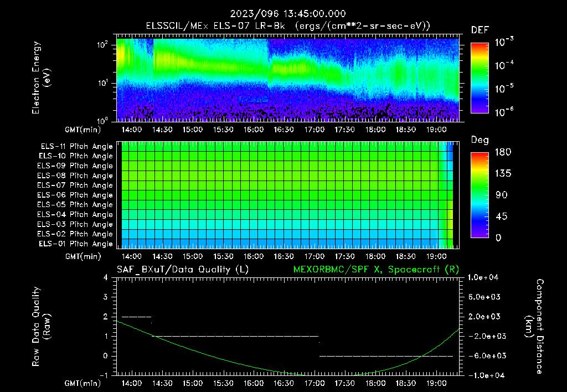Click the data quality level 0 line segment
567x392 pixels.
pyautogui.click(x=386, y=356)
